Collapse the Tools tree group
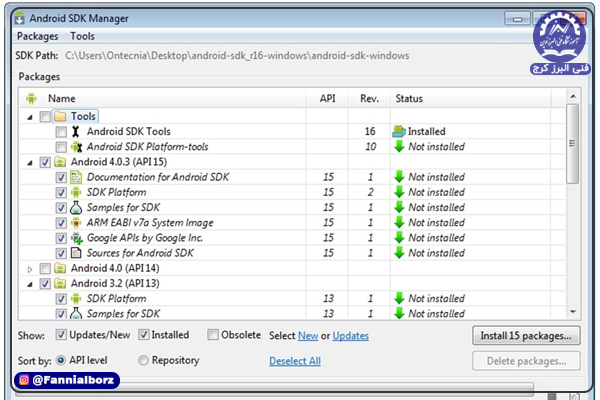The width and height of the screenshot is (600, 400). (30, 117)
